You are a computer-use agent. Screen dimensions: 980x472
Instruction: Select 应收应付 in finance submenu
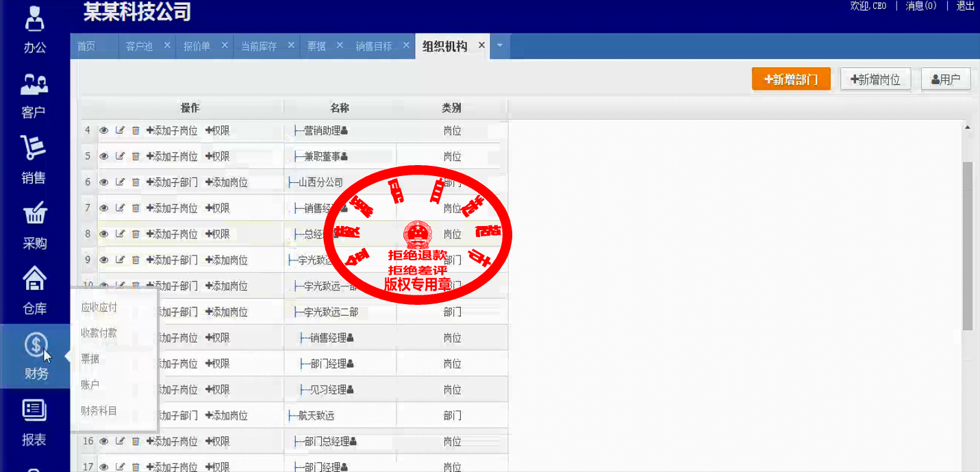(99, 308)
